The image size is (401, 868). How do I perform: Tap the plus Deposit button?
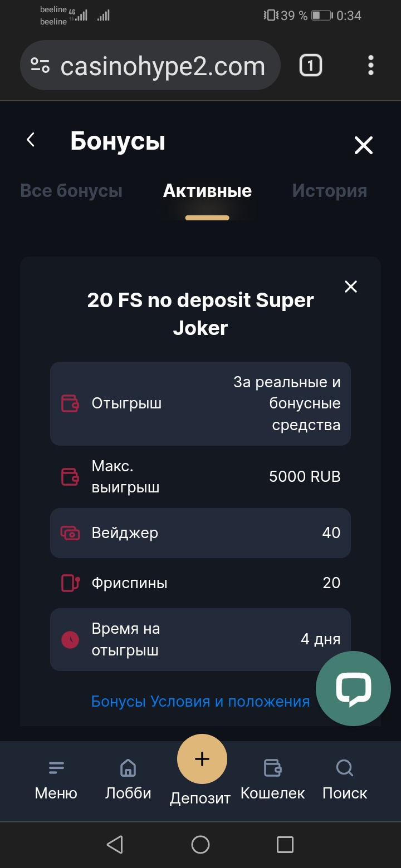(202, 759)
